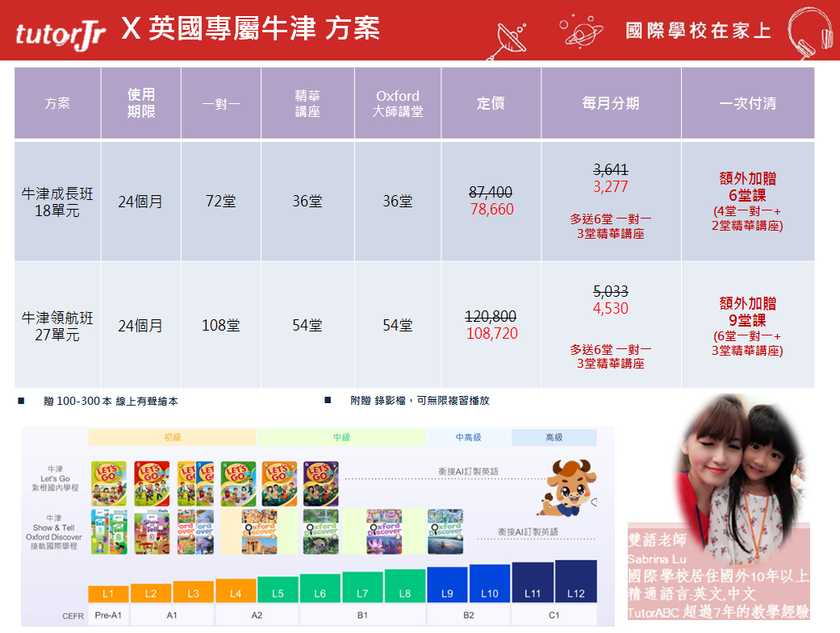Screen dimensions: 840x633
Task: Click the satellite dish icon in the banner
Action: point(507,39)
